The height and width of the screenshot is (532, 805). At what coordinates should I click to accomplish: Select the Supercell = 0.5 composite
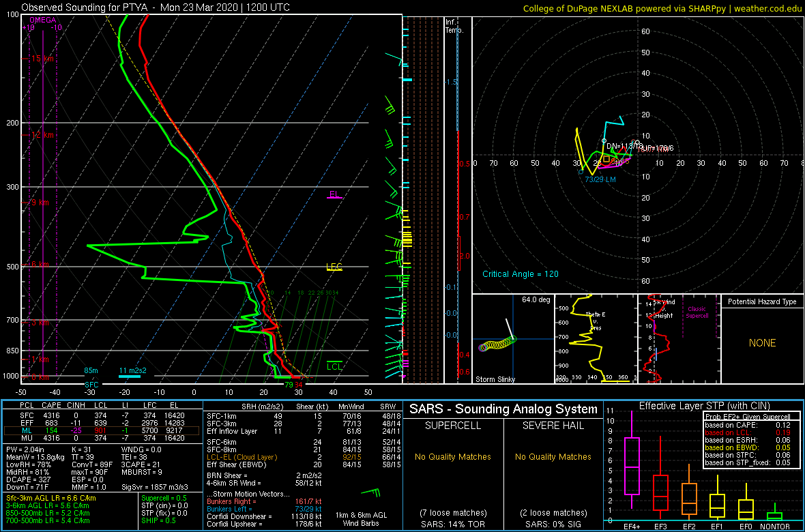pos(163,499)
